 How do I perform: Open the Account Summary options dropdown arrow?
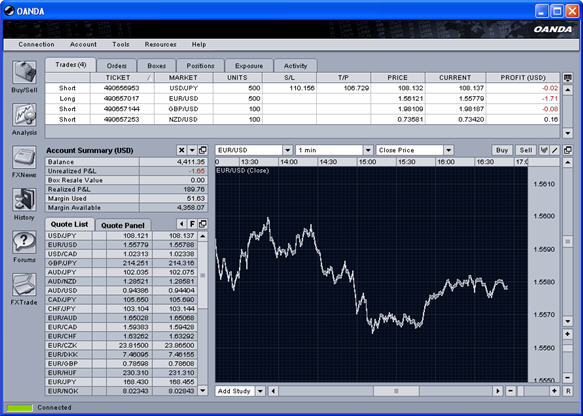point(192,150)
